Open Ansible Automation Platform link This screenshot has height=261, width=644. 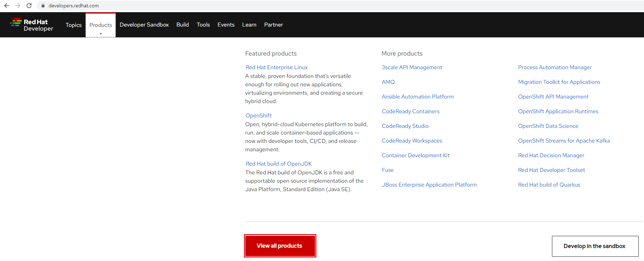coord(418,97)
